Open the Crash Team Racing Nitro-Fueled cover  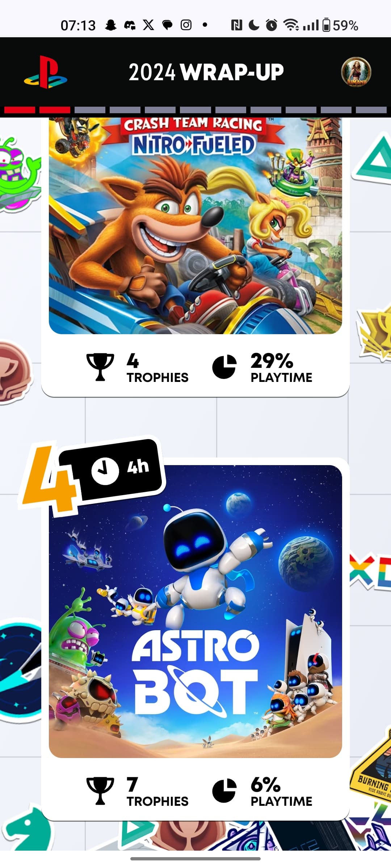tap(195, 226)
